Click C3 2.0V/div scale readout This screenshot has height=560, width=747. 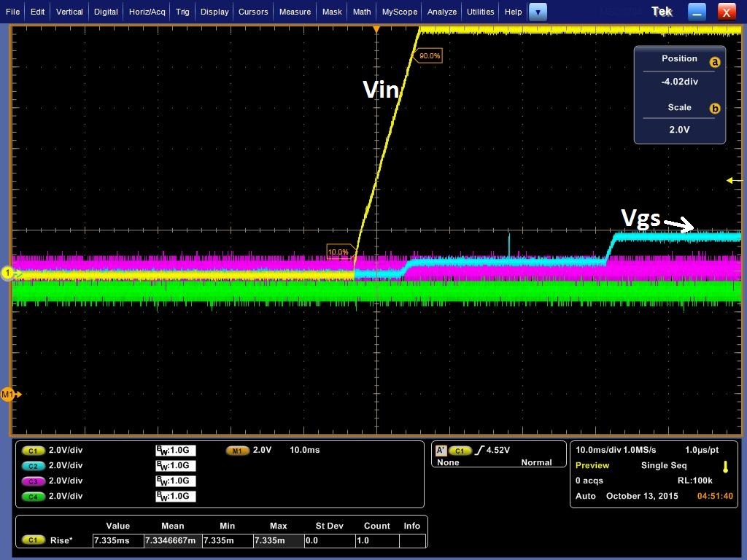click(66, 481)
